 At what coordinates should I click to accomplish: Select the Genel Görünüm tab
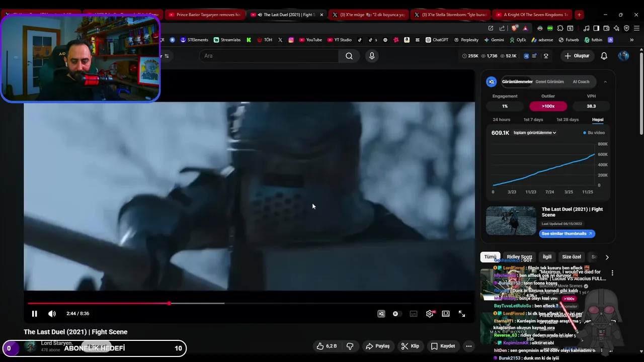[549, 81]
